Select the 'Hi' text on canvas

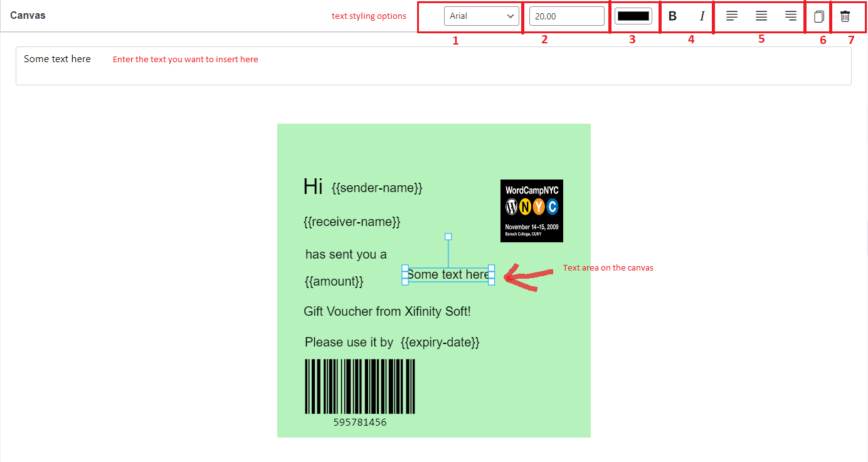coord(313,186)
